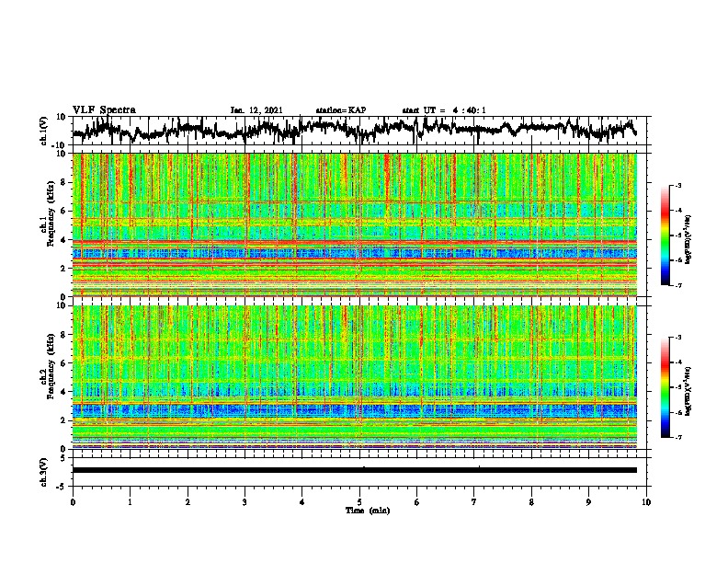This screenshot has width=728, height=563.
Task: Click time axis tick label "2"
Action: pos(188,502)
